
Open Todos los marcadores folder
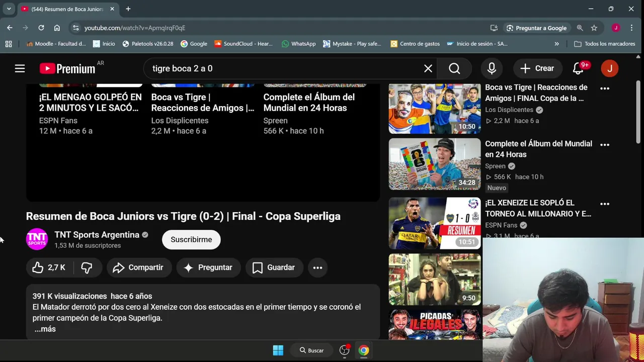point(604,44)
